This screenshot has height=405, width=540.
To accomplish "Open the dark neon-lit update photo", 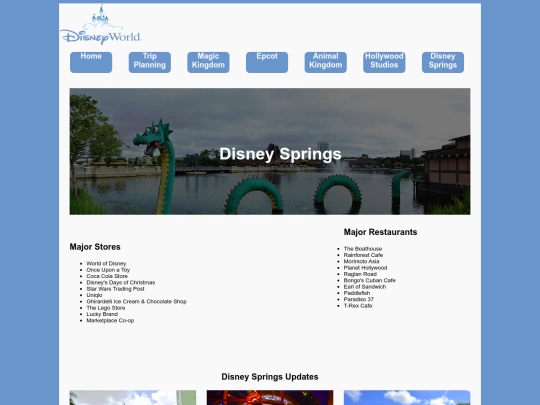I will click(270, 397).
